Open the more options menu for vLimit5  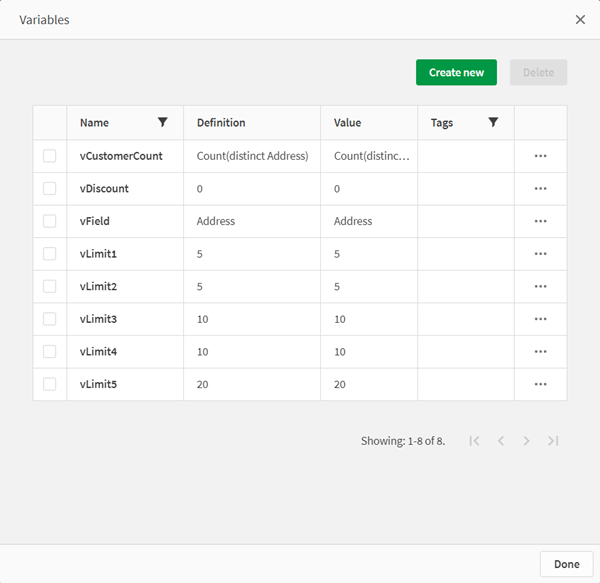click(x=540, y=384)
